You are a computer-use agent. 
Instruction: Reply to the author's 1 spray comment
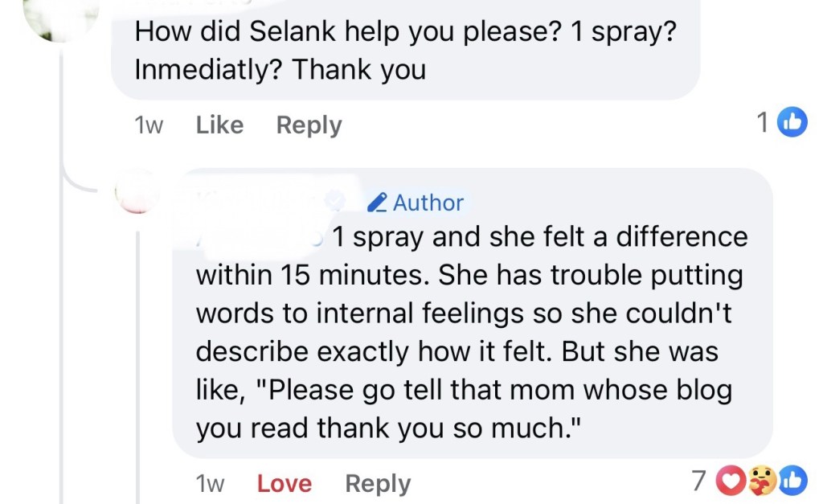377,484
